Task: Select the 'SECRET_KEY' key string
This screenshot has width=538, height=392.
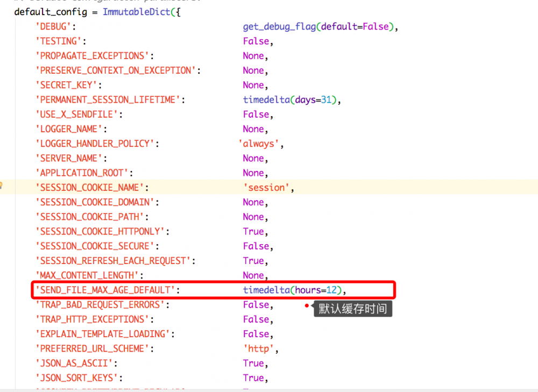Action: pyautogui.click(x=67, y=85)
